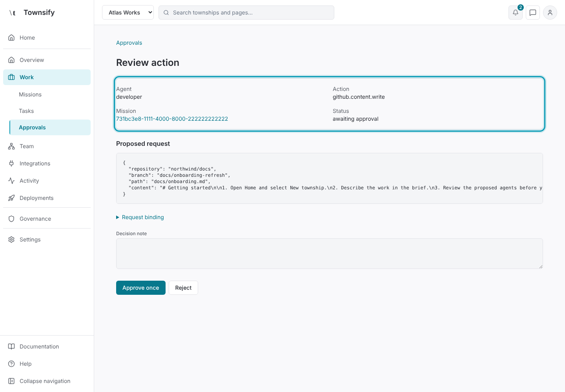Click the proposed request JSON code block
This screenshot has width=565, height=392.
[x=330, y=178]
